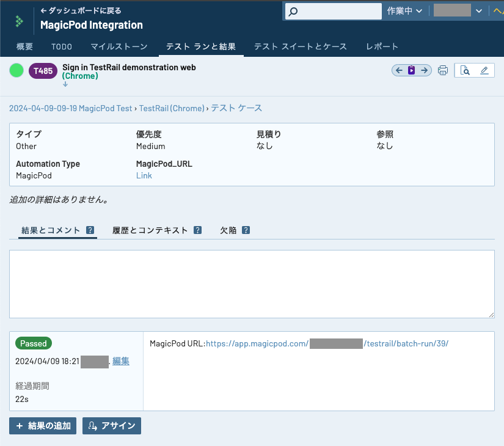The image size is (504, 446).
Task: Click the TestRail logo icon
Action: point(19,21)
